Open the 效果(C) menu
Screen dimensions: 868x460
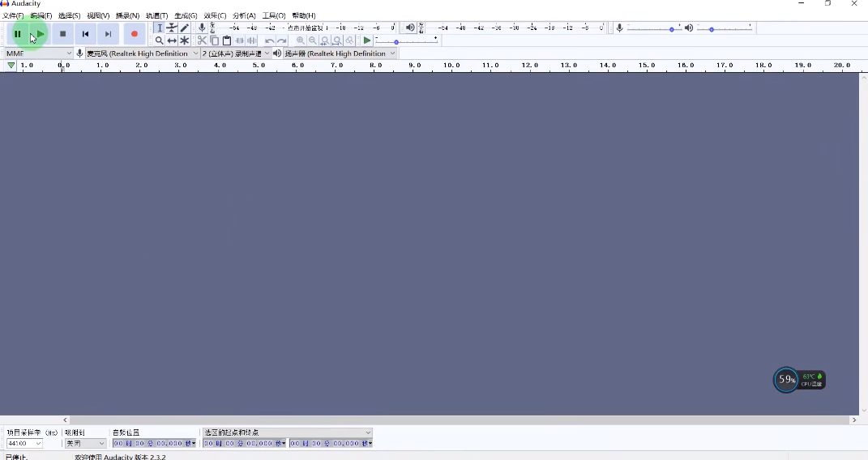pos(215,15)
